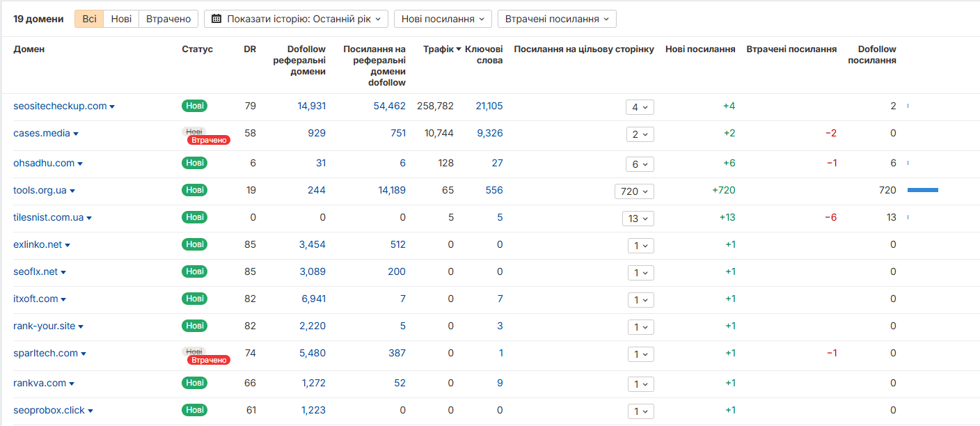Open the cases.media domain link
The height and width of the screenshot is (426, 980).
coord(42,133)
